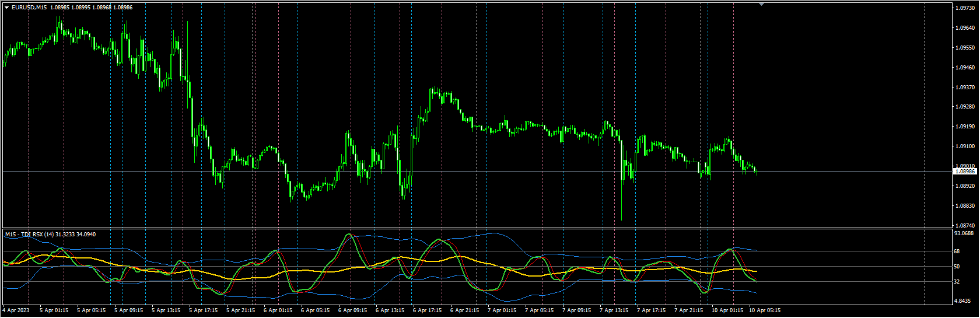Click time label 5 Apr 01:15
Viewport: 980px width, 318px height.
[54, 310]
